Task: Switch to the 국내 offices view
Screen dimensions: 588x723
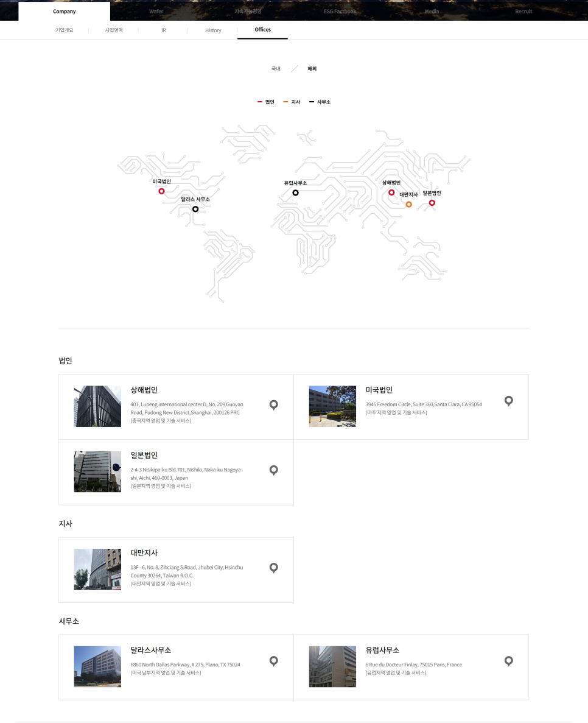Action: coord(276,69)
